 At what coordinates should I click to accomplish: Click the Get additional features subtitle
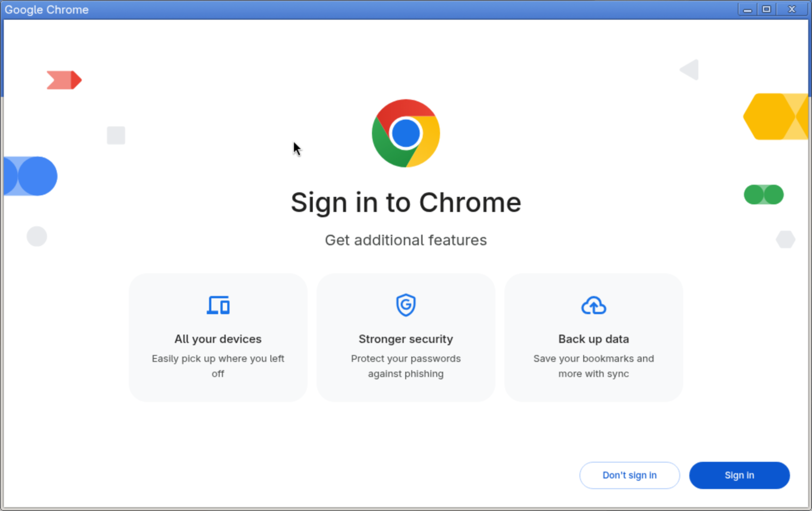click(406, 240)
